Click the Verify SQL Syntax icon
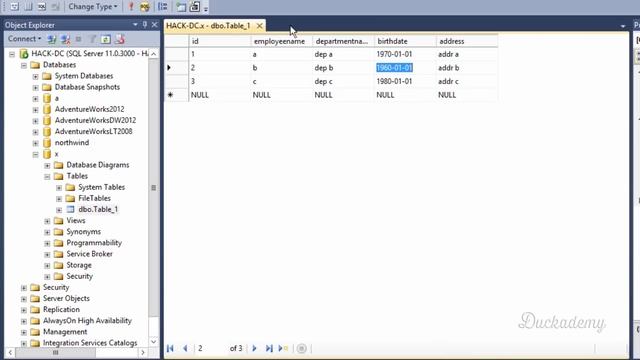The height and width of the screenshot is (360, 640). [x=144, y=7]
